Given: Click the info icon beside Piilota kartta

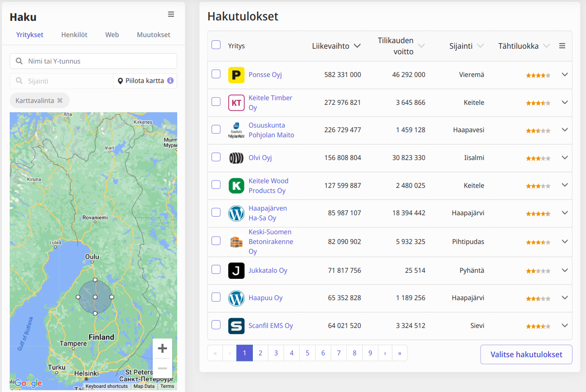Looking at the screenshot, I should tap(170, 81).
